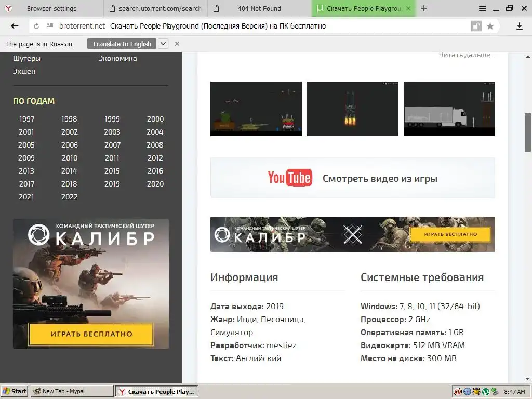The image size is (532, 399).
Task: Switch to the 404 Not Found tab
Action: [x=259, y=8]
